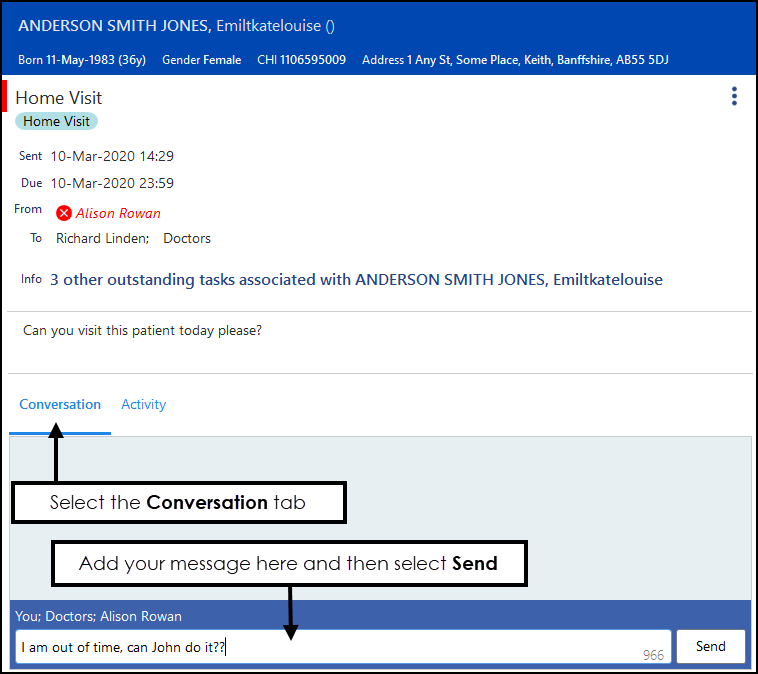This screenshot has width=758, height=674.
Task: Click the sender name Alison Rowan
Action: coord(118,213)
